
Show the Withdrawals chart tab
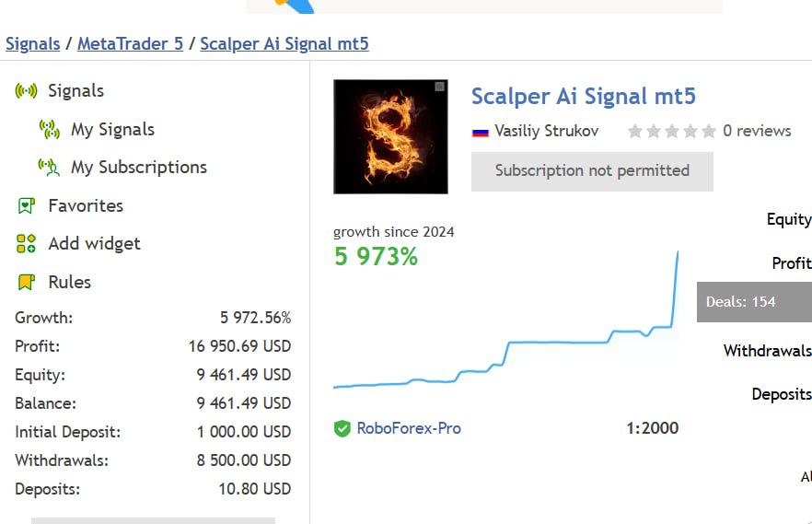[767, 351]
